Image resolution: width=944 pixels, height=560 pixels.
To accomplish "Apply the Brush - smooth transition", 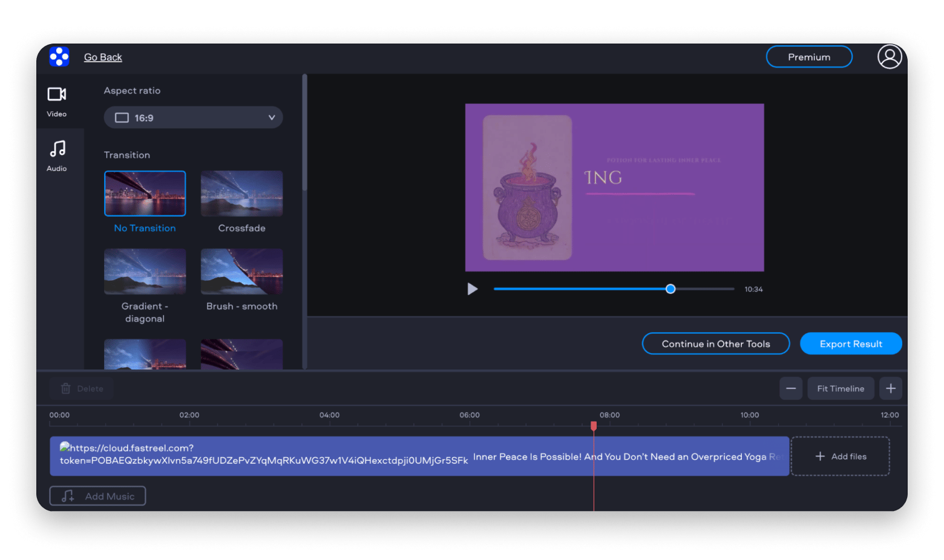I will click(241, 272).
